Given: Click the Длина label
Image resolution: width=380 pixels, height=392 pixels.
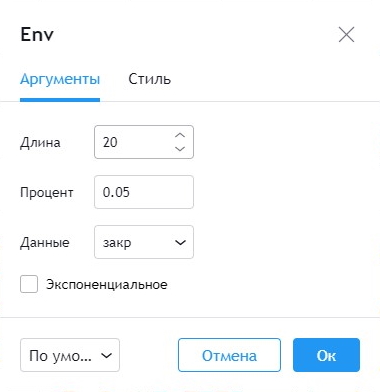Looking at the screenshot, I should (40, 143).
